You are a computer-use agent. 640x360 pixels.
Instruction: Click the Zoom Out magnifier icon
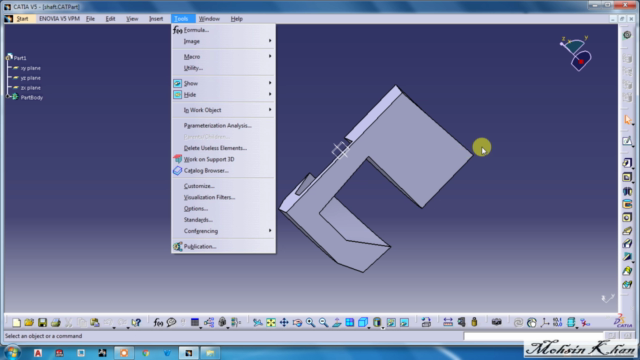[x=323, y=322]
